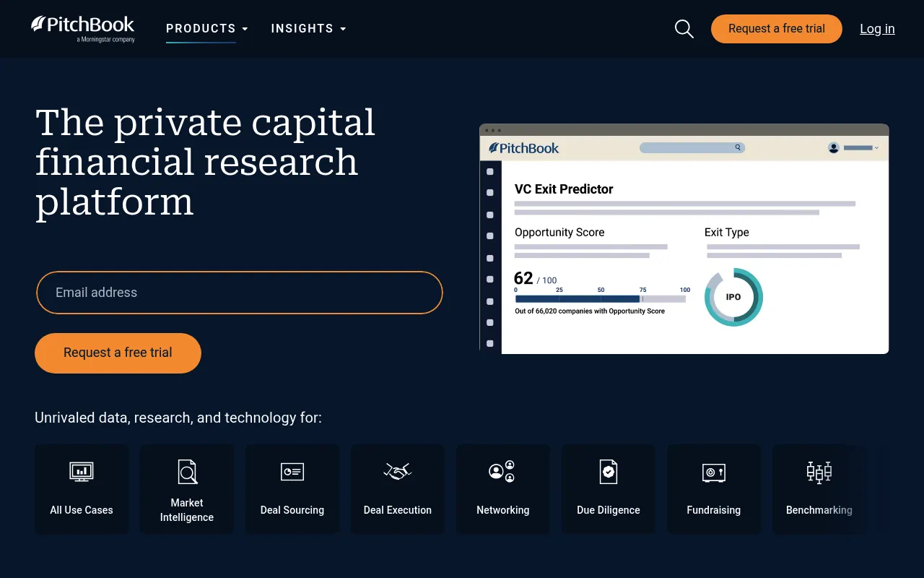Click the PitchBook logo in header
924x578 pixels.
(82, 28)
